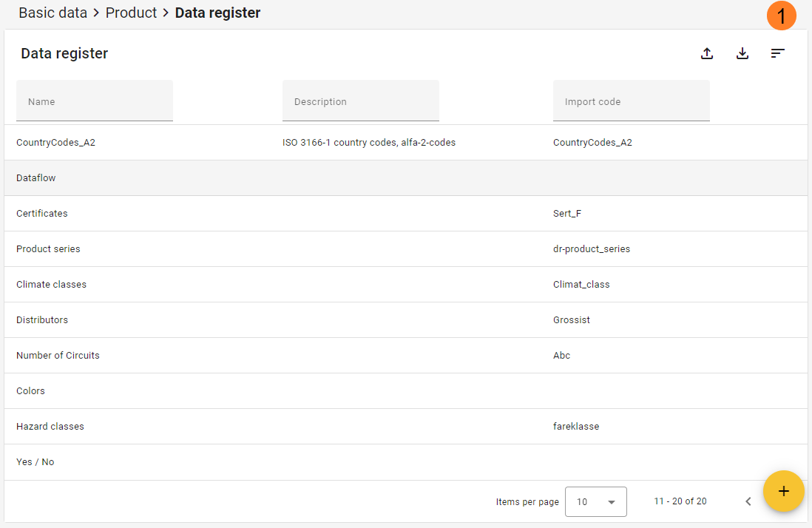
Task: Open the Items per page dropdown
Action: click(595, 501)
